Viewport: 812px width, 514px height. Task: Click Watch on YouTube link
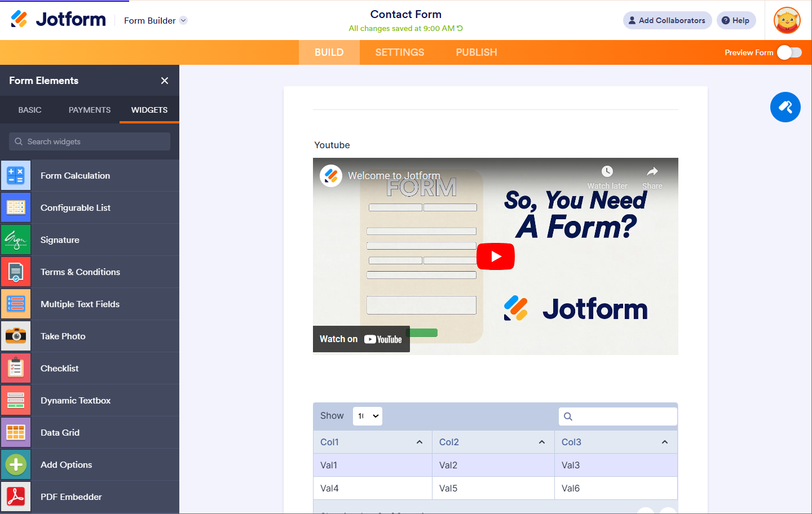click(x=361, y=339)
